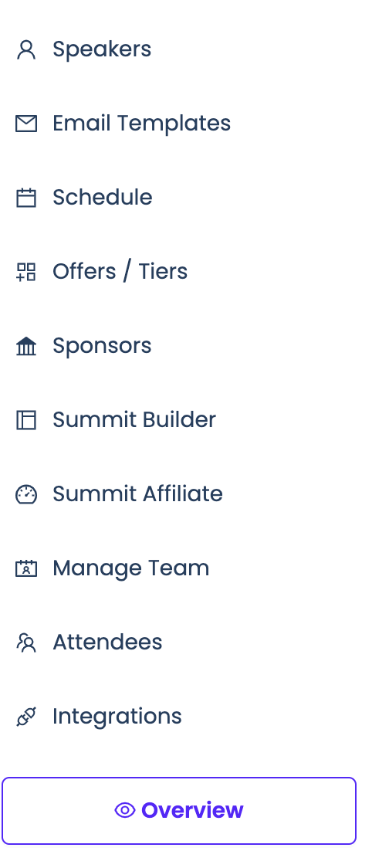Image resolution: width=372 pixels, height=868 pixels.
Task: Click the envelope icon for Email Templates
Action: (26, 124)
